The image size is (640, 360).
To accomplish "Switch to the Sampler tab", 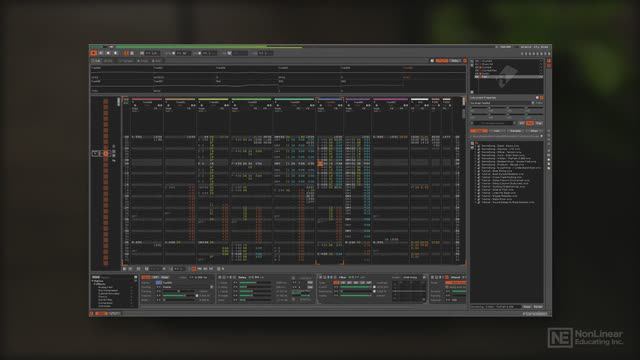I will tap(126, 61).
